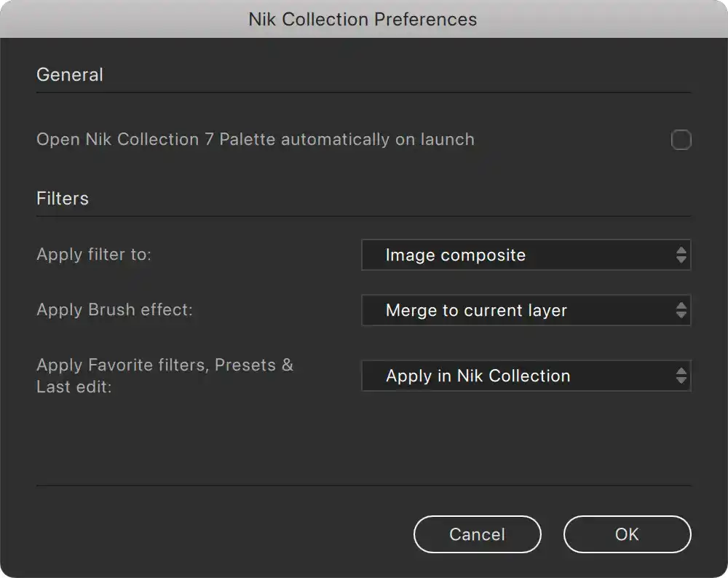This screenshot has width=728, height=578.
Task: Click the 'Apply filter to:' label
Action: 94,254
